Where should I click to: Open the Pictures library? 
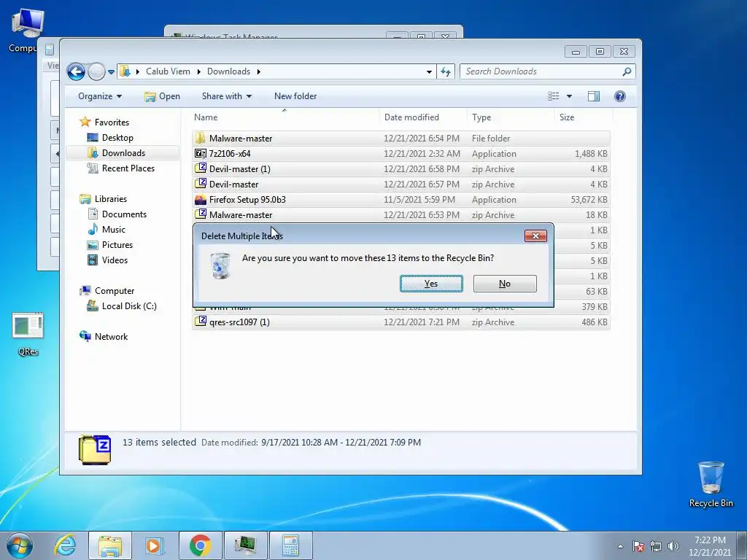pos(117,245)
